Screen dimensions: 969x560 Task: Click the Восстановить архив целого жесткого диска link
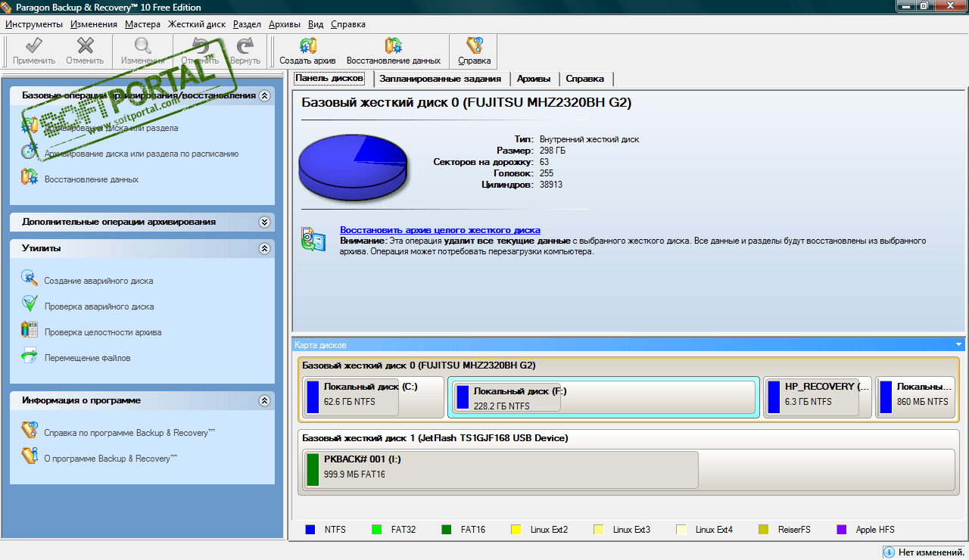[440, 230]
